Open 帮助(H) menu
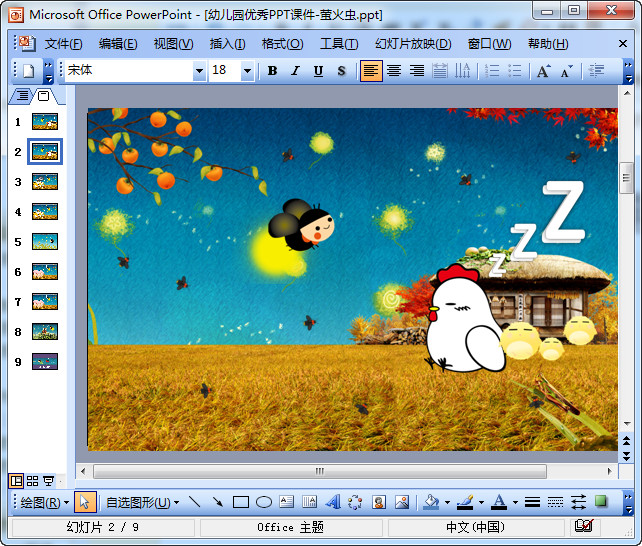642x546 pixels. (x=548, y=43)
